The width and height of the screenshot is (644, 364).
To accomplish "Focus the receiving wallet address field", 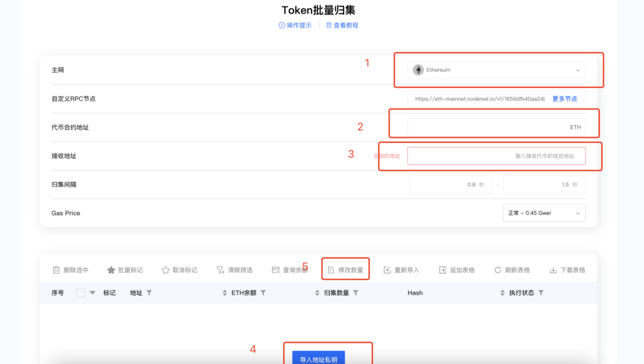I will click(496, 156).
